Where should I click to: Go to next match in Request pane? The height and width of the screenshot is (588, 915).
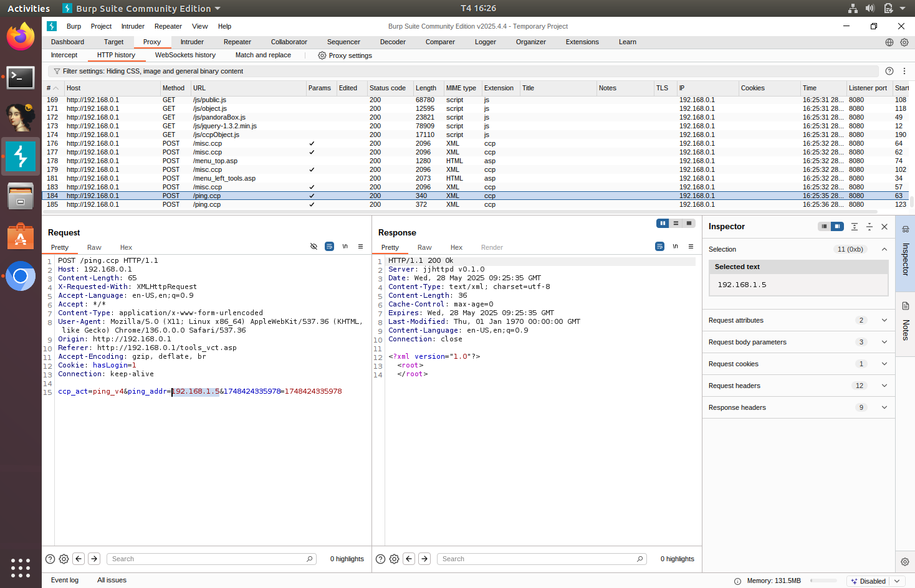(x=94, y=559)
